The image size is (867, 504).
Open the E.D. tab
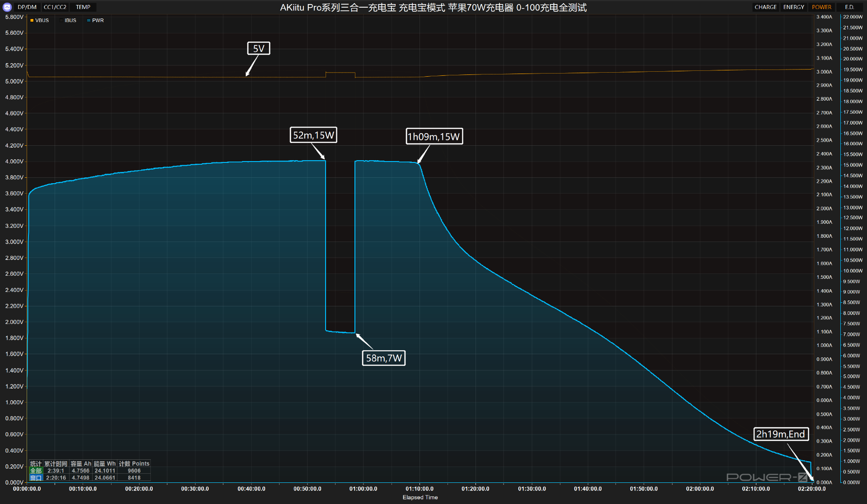pos(849,7)
